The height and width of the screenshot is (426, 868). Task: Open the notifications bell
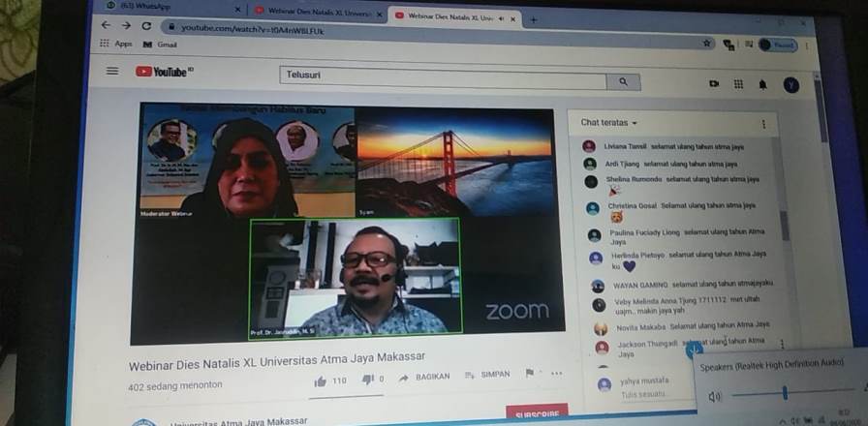pos(763,85)
